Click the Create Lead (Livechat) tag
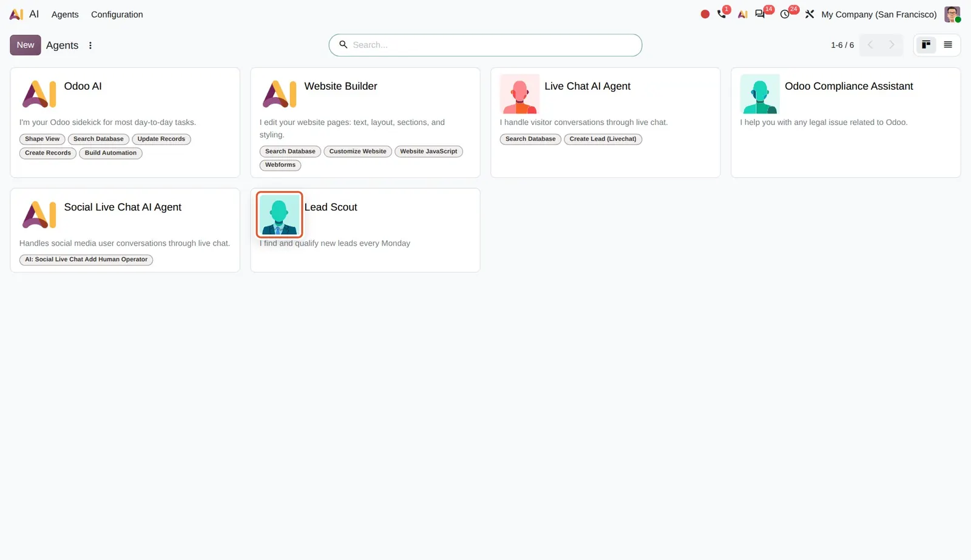The width and height of the screenshot is (971, 560). [x=603, y=139]
